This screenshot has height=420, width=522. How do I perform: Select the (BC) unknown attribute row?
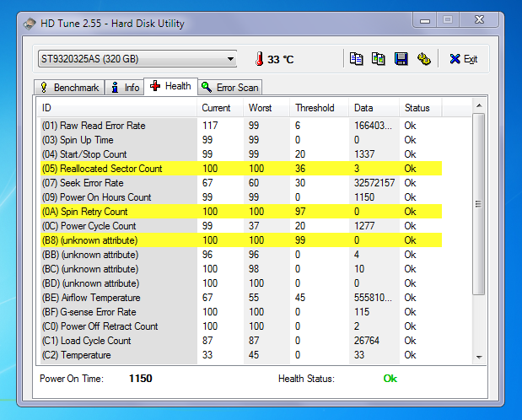(241, 269)
